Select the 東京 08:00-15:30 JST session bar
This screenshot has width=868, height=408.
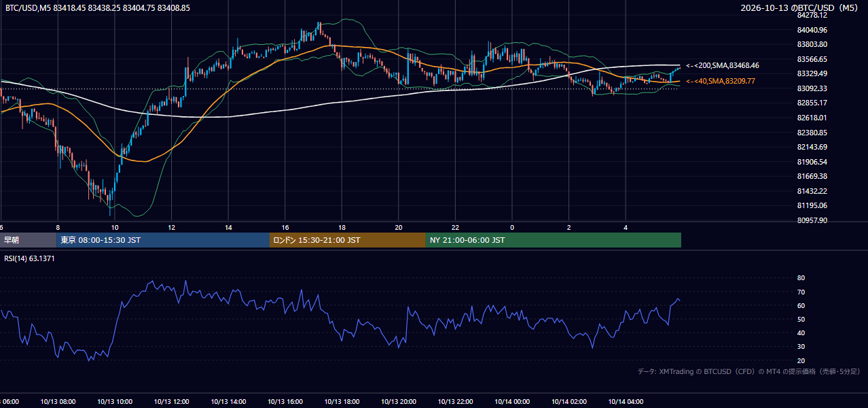tap(163, 240)
